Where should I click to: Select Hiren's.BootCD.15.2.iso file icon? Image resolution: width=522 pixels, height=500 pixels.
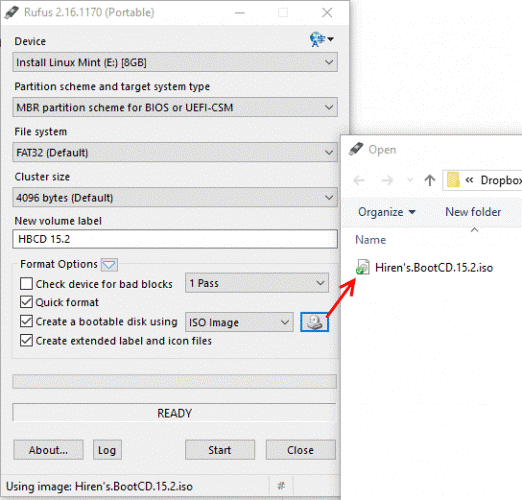[x=362, y=267]
